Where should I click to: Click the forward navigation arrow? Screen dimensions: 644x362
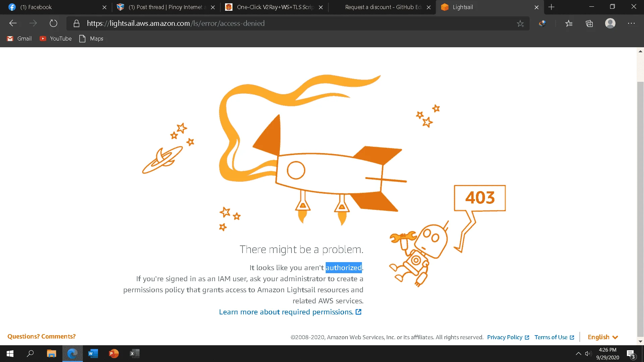(x=33, y=23)
